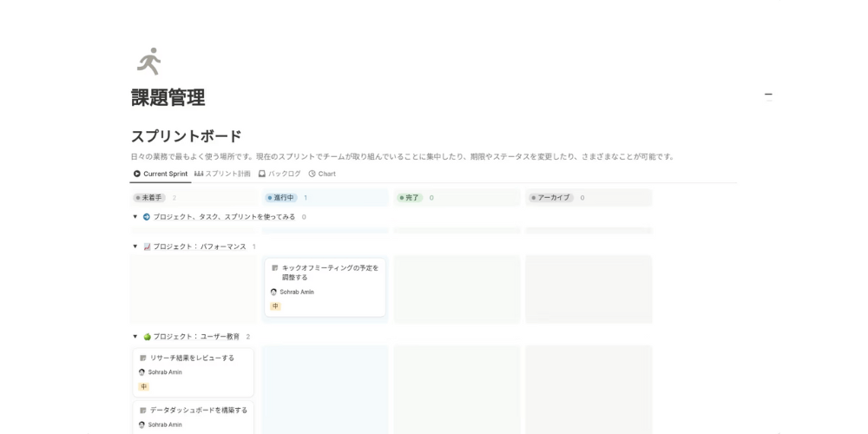Screen dimensions: 868x434
Task: Open the バックログ tab
Action: [x=279, y=174]
